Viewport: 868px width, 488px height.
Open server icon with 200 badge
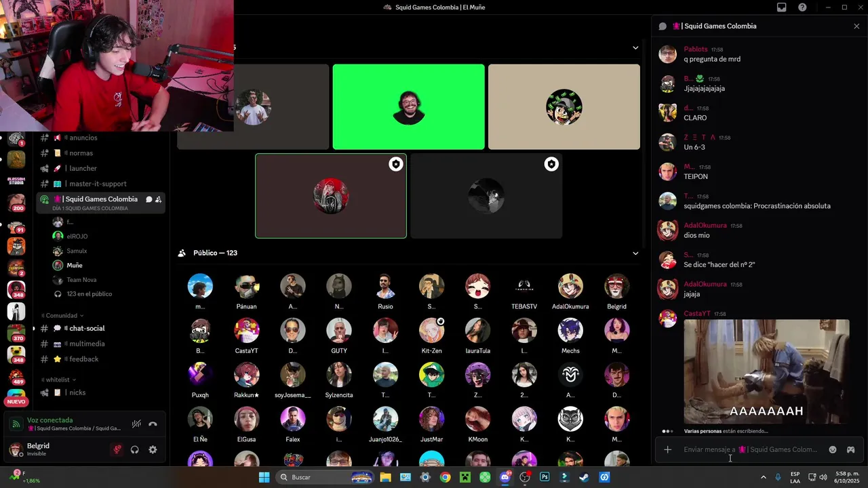(x=16, y=202)
